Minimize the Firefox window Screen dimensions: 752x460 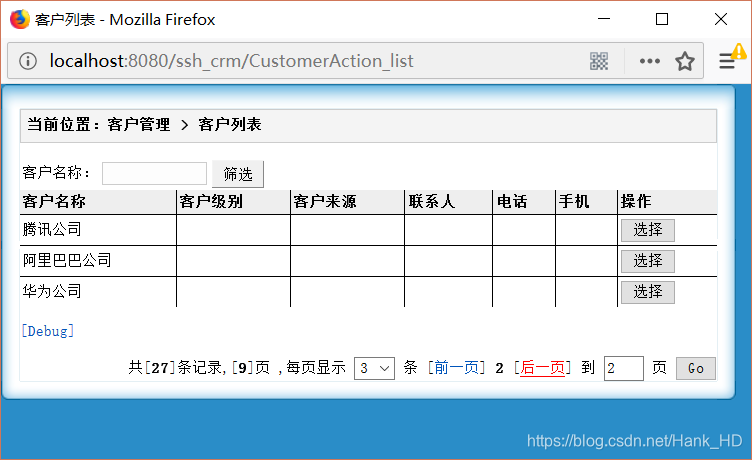pyautogui.click(x=604, y=19)
